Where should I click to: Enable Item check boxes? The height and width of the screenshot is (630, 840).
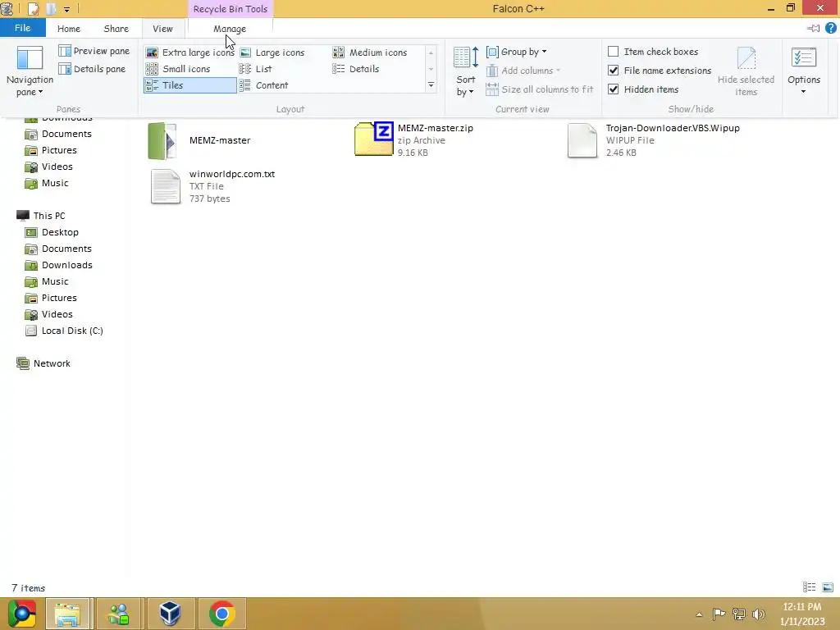point(614,52)
